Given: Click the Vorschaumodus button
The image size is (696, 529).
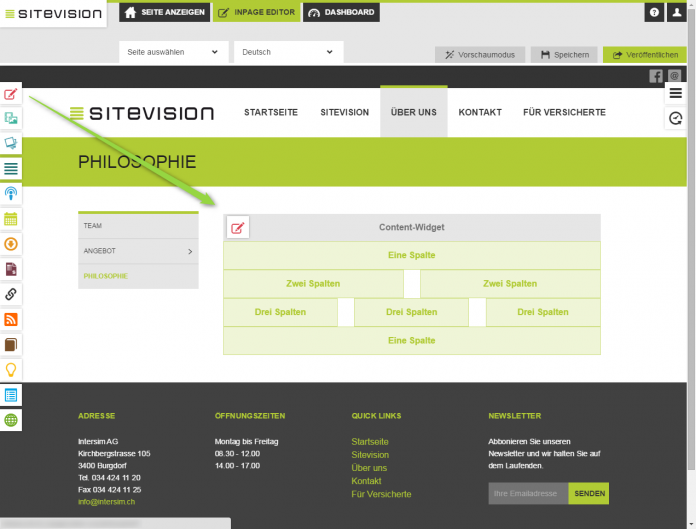Looking at the screenshot, I should point(480,55).
